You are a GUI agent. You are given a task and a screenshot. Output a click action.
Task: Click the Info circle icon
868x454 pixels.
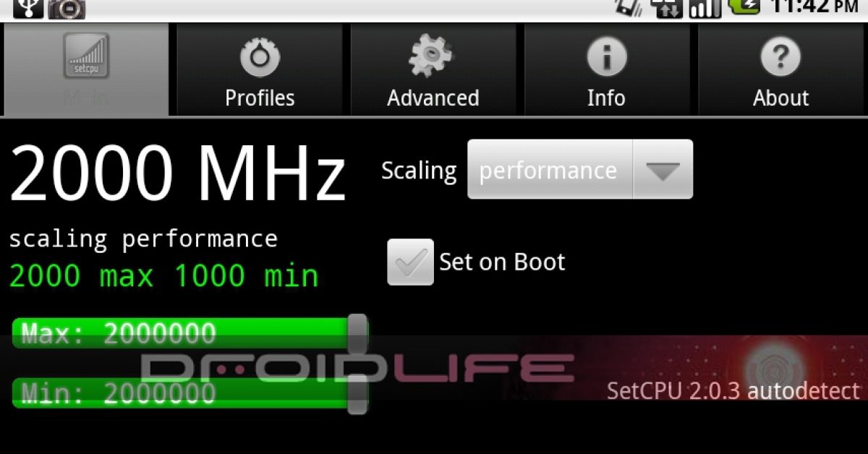pos(606,58)
